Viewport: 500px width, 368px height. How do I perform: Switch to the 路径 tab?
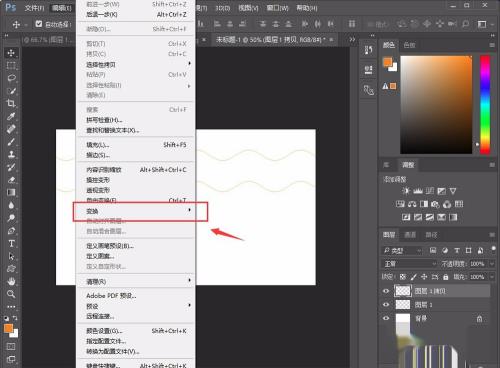[431, 235]
